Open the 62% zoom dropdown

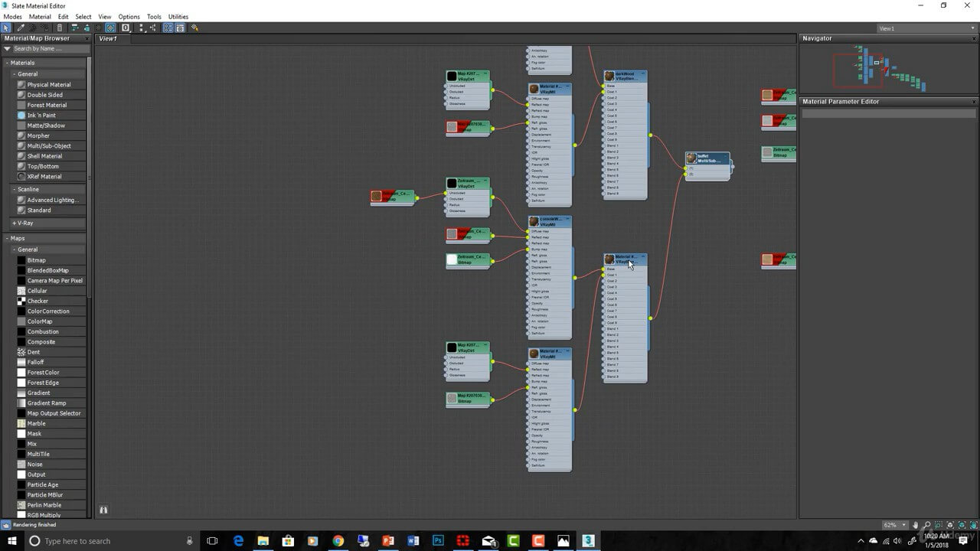click(895, 525)
